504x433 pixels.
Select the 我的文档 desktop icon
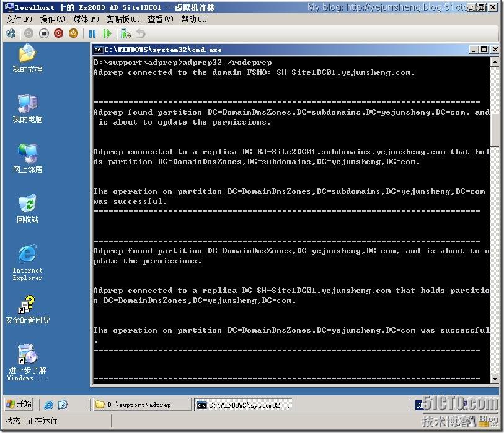27,59
